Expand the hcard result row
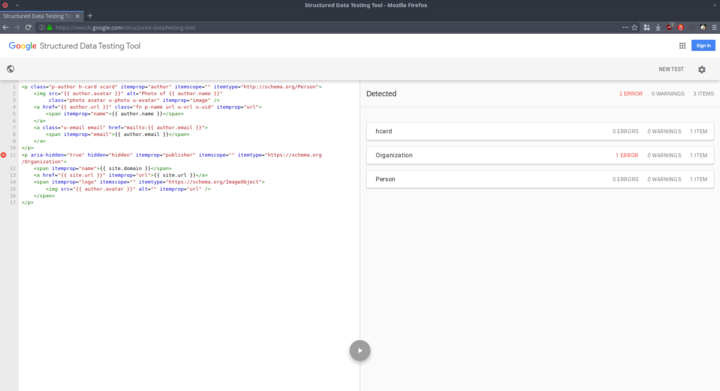The image size is (720, 391). click(x=540, y=131)
